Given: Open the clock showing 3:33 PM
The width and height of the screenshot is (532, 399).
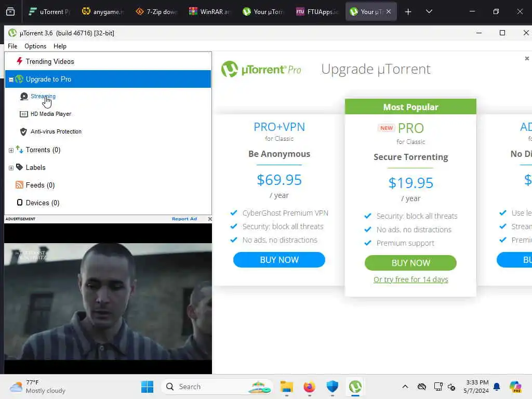Looking at the screenshot, I should 476,387.
